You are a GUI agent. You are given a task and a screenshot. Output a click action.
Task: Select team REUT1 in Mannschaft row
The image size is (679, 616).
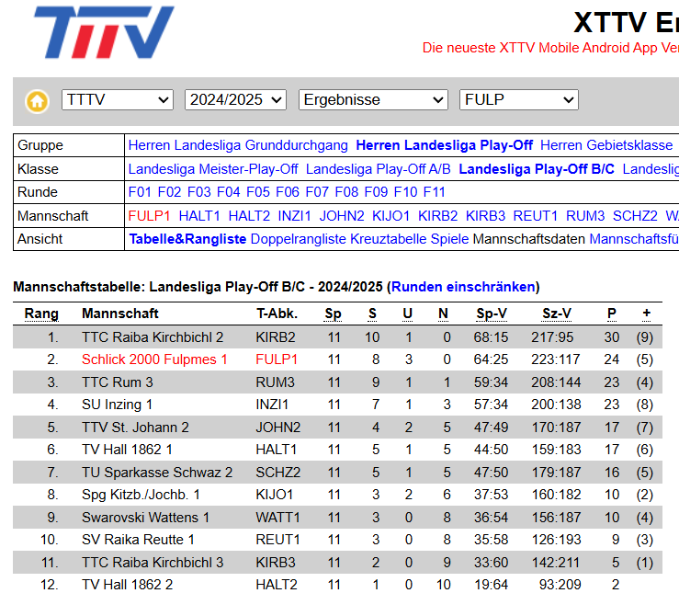[536, 216]
